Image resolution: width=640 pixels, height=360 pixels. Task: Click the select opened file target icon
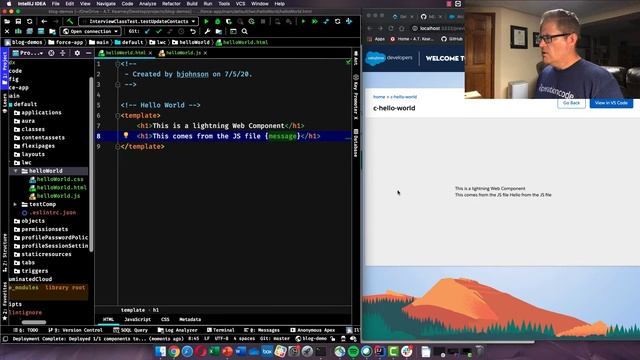pyautogui.click(x=51, y=53)
